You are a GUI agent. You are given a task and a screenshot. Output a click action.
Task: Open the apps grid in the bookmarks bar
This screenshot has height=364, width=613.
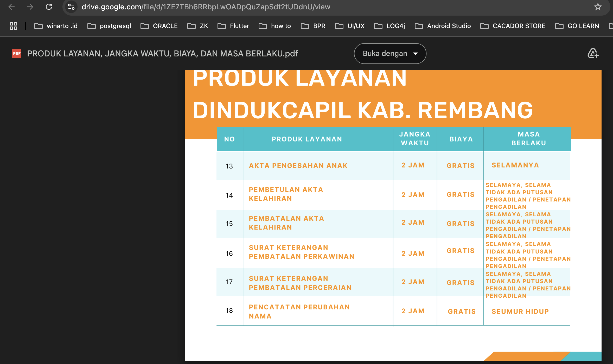coord(14,26)
